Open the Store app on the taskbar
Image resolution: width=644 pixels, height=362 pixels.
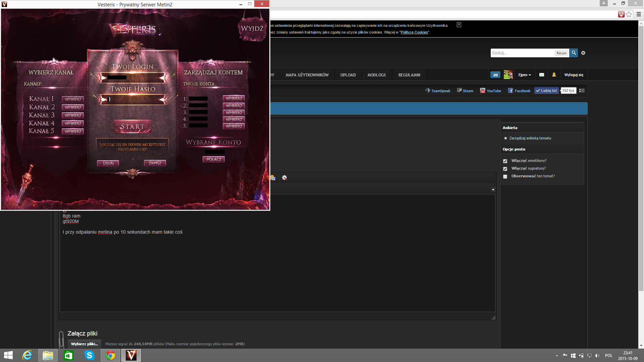(68, 355)
